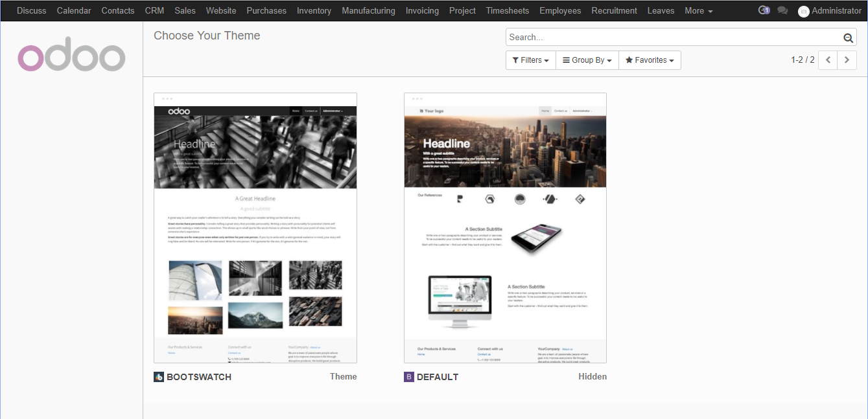Click the 1-2 / 2 pager counter

803,60
